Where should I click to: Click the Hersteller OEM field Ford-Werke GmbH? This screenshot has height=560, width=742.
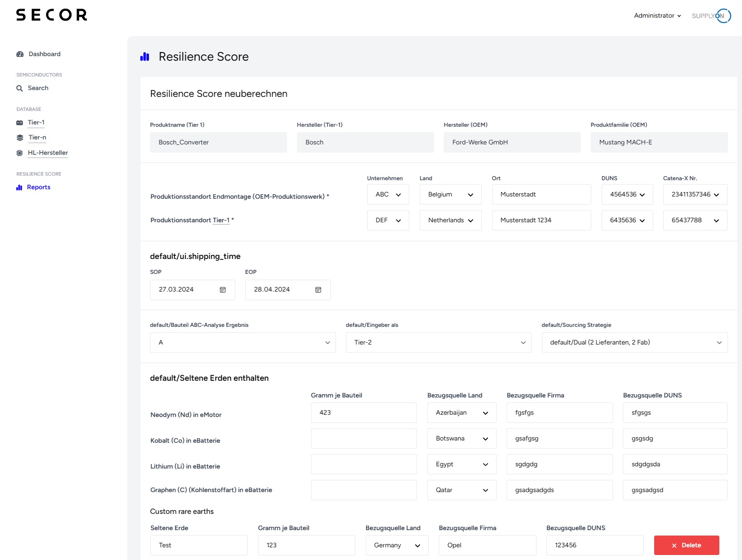[x=512, y=143]
